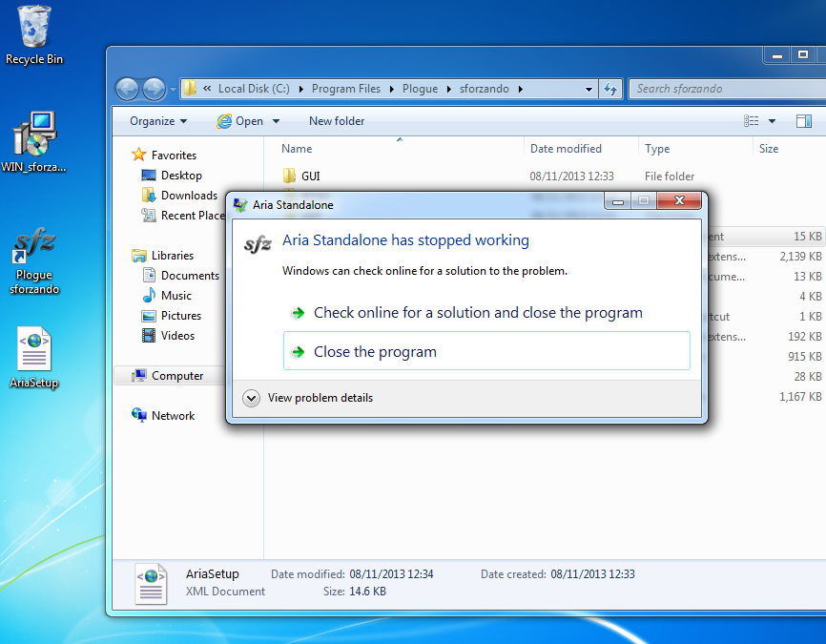
Task: Expand the Open button dropdown arrow
Action: click(276, 121)
